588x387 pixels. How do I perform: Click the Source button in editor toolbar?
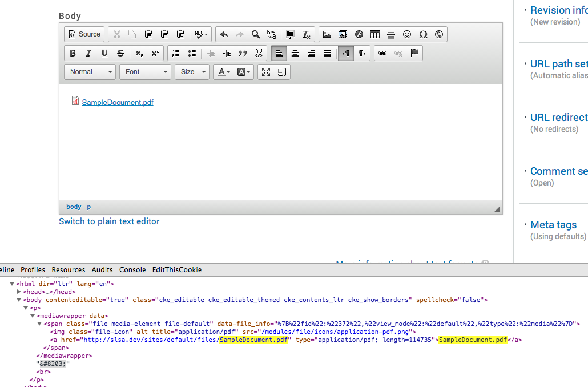click(x=84, y=34)
